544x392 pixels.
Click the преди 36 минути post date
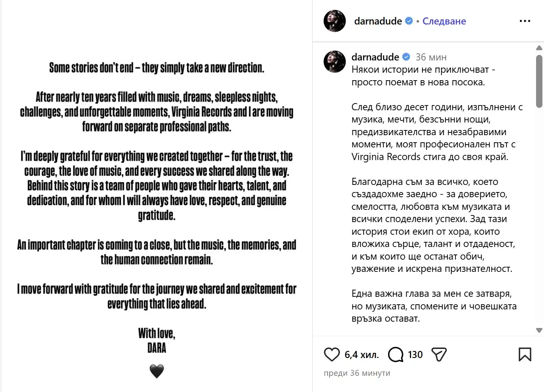[357, 373]
